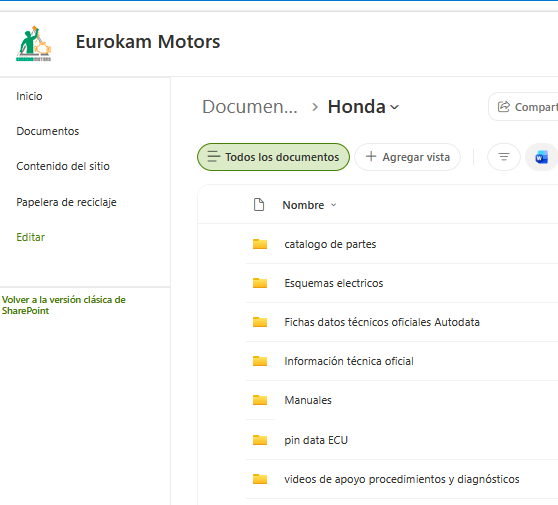Screen dimensions: 558x505
Task: Click Editar in the left navigation
Action: (31, 237)
